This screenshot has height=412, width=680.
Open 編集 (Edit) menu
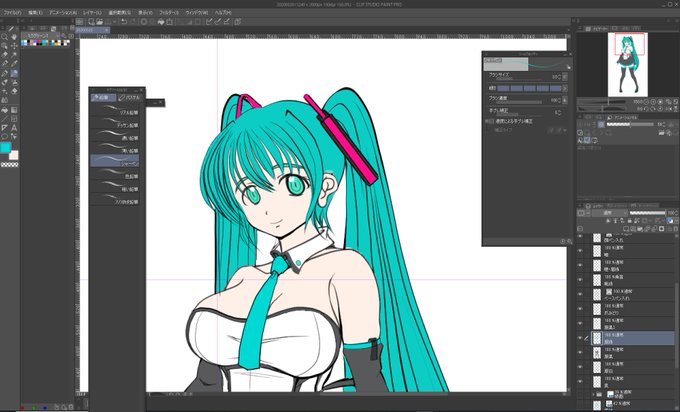coord(36,13)
